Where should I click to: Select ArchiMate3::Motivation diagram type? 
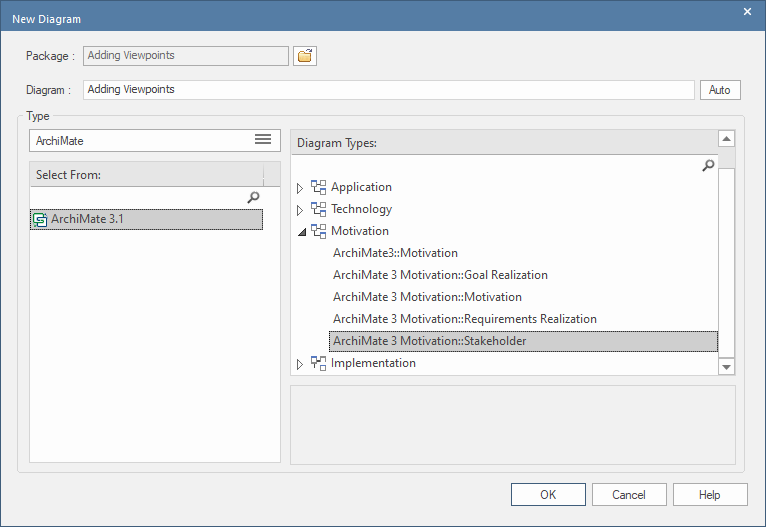pos(395,253)
